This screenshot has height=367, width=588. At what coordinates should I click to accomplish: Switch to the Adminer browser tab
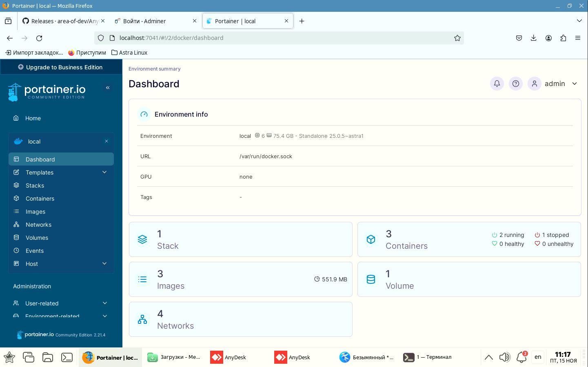[155, 21]
